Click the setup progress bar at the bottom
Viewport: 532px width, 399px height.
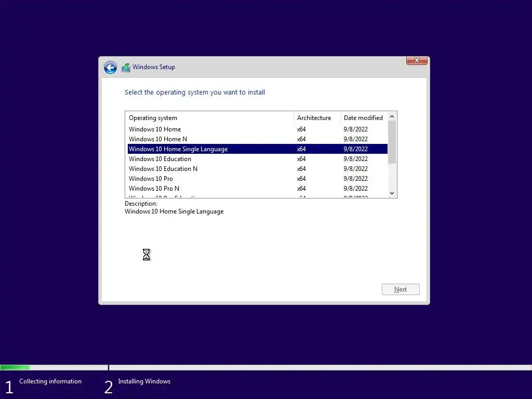pyautogui.click(x=266, y=367)
